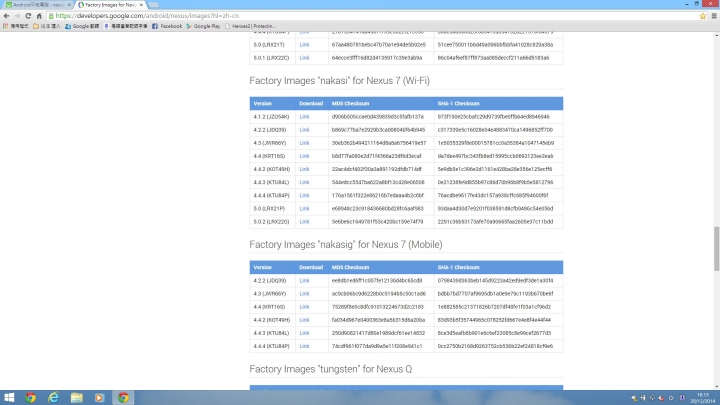Open the Heroes2 Protectin... bookmark
Screen dimensions: 720x405
coord(250,26)
